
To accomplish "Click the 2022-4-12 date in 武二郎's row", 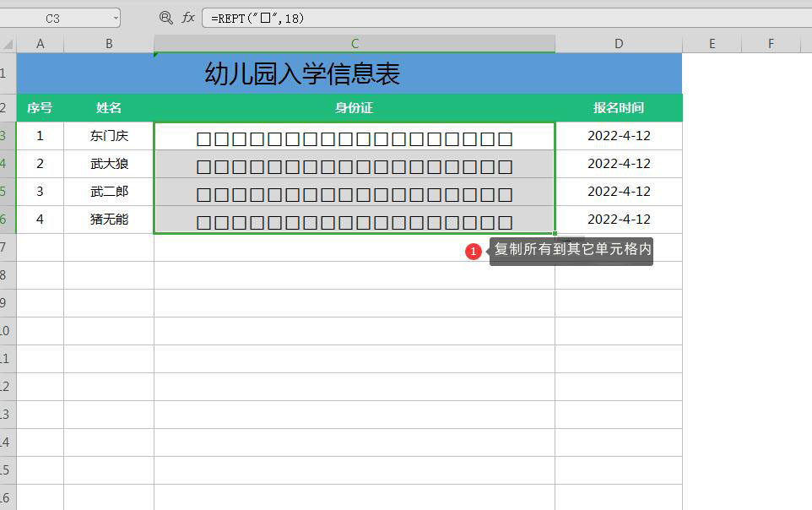I will (x=619, y=192).
